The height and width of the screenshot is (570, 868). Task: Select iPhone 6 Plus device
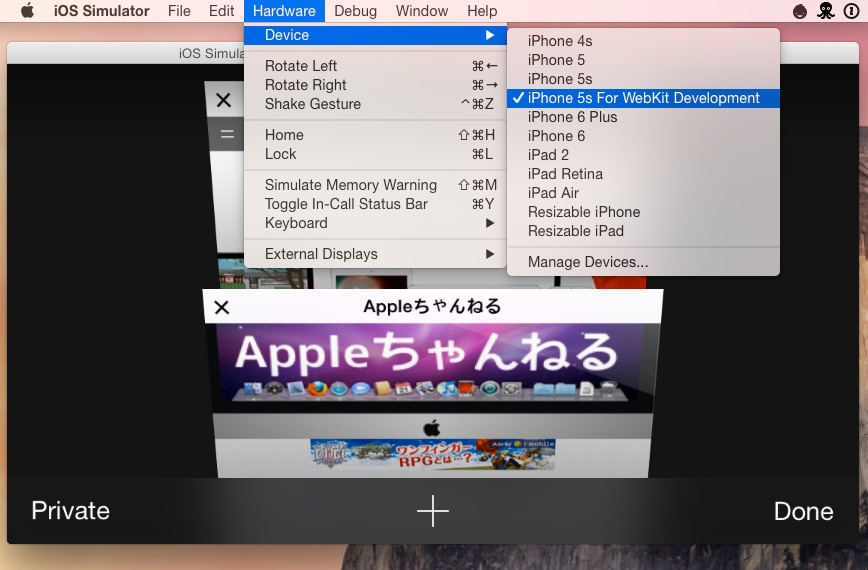click(643, 117)
